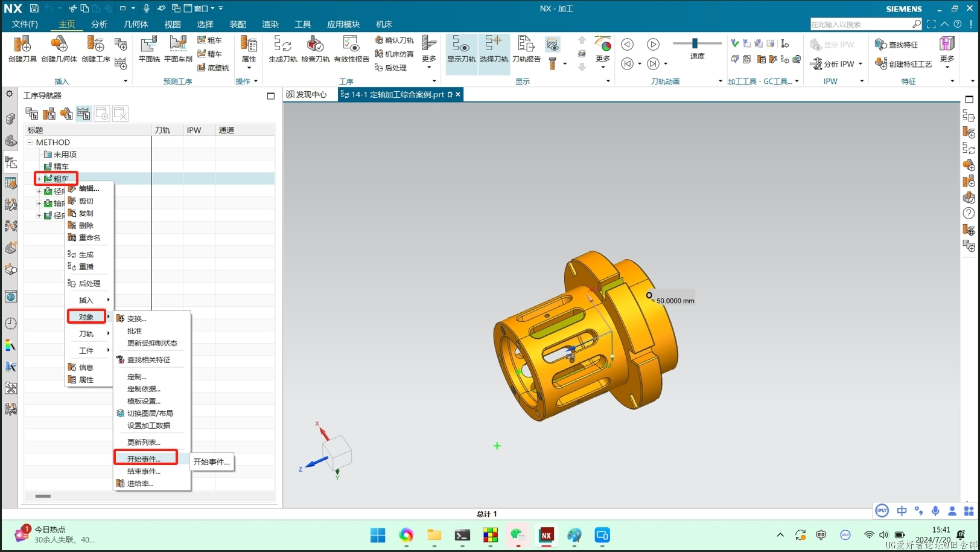Switch to the 分析 ribbon tab
The image size is (980, 552).
pyautogui.click(x=99, y=24)
